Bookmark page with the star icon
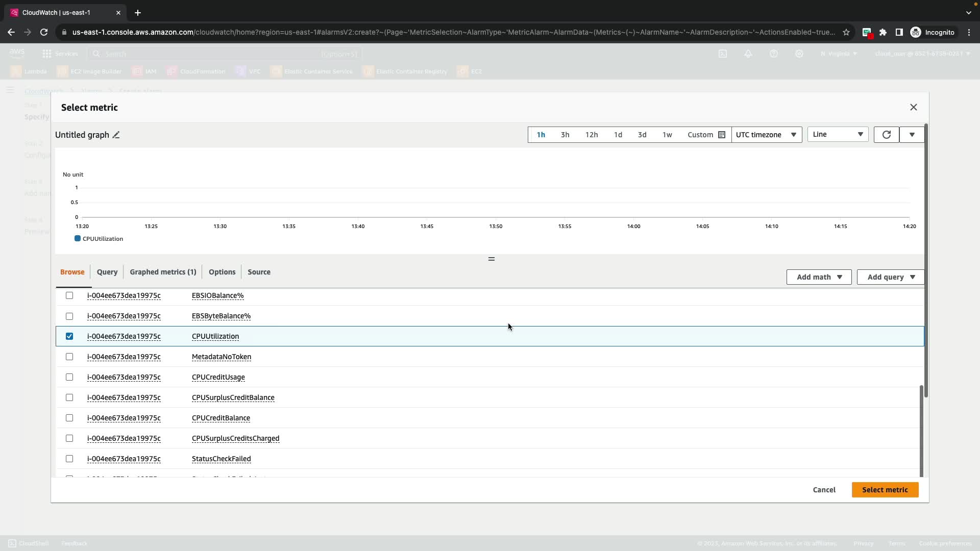The height and width of the screenshot is (551, 980). point(846,32)
